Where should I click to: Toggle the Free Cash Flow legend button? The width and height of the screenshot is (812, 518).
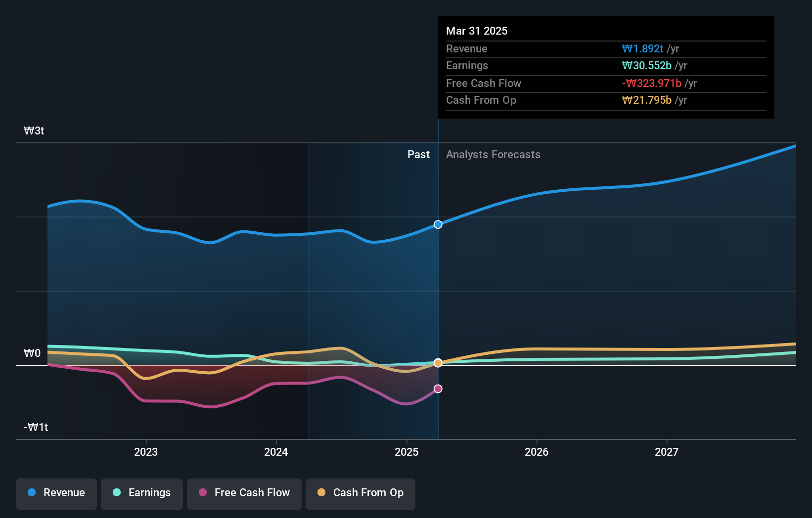click(244, 494)
